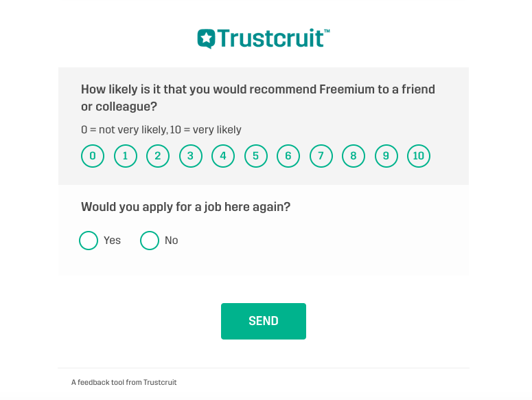Viewport: 532px width, 400px height.
Task: Tick the Yes radio circle
Action: [89, 241]
